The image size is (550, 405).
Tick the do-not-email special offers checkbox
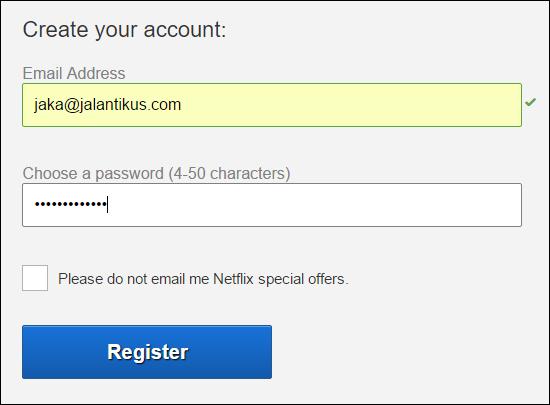click(35, 278)
